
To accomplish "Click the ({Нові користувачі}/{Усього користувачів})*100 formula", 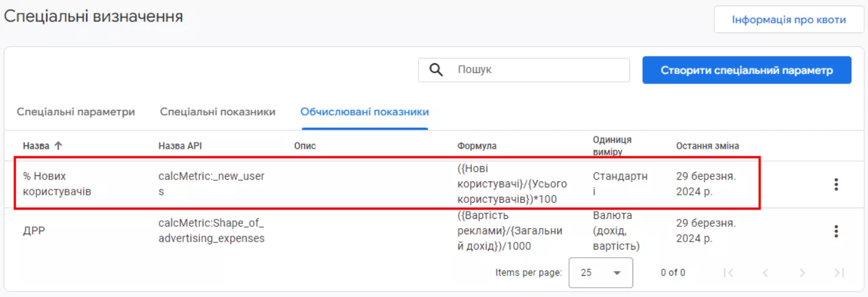I will 512,184.
